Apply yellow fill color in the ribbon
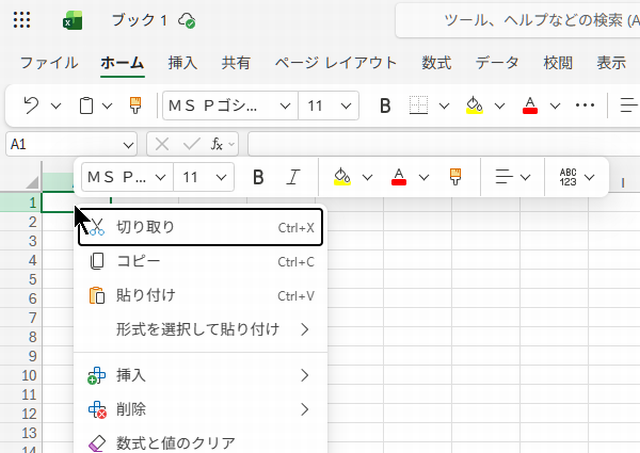Screen dimensions: 640x453 click(x=475, y=105)
